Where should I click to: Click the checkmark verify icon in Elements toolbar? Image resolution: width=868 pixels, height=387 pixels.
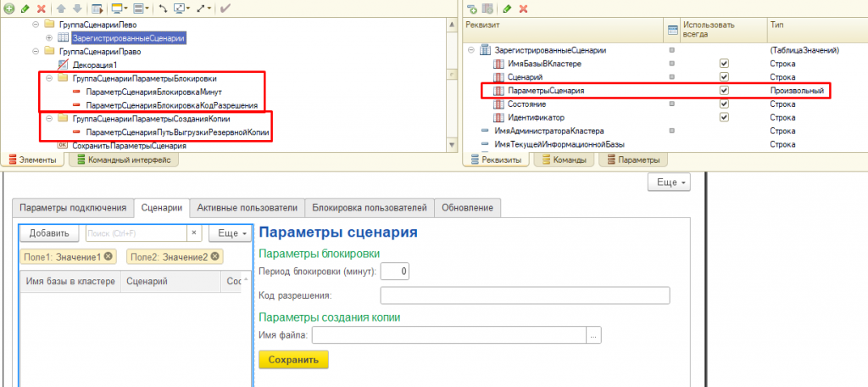pos(225,8)
